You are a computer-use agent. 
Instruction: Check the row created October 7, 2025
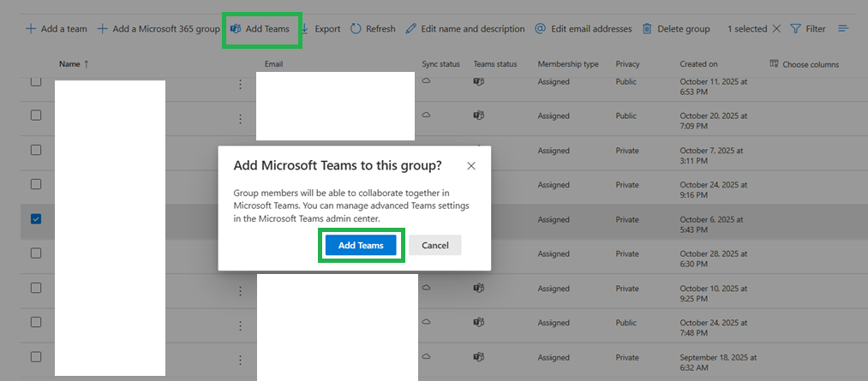pyautogui.click(x=35, y=150)
